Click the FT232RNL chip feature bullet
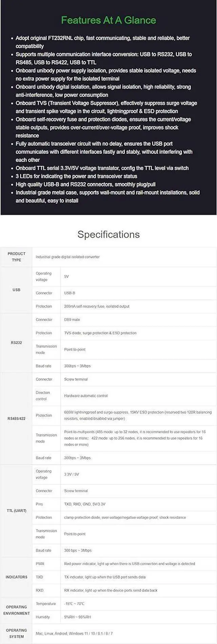This screenshot has width=217, height=644. 102,42
